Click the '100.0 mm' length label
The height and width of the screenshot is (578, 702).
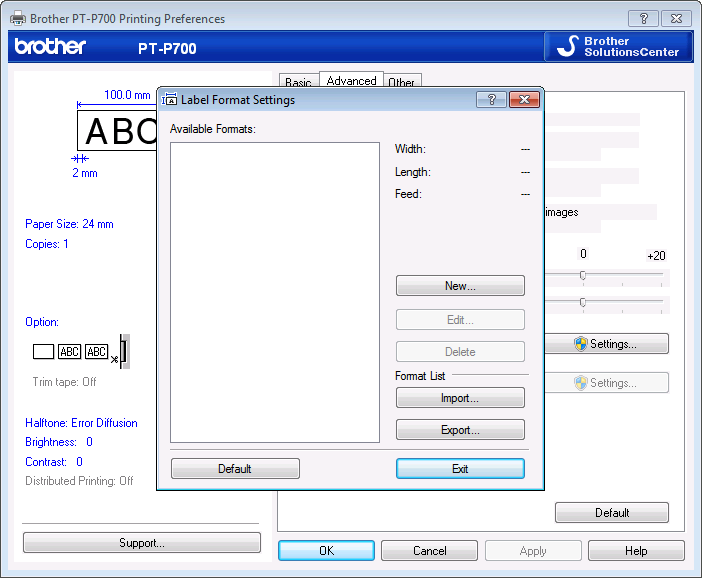coord(127,95)
